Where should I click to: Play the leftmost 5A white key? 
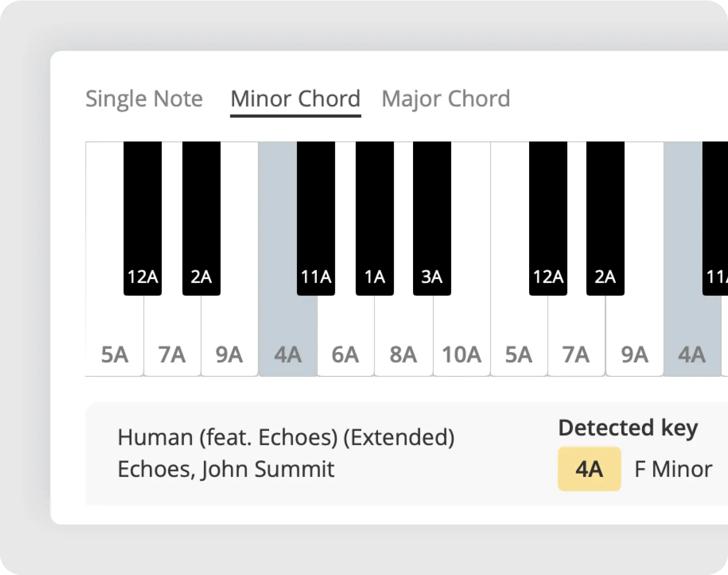114,342
